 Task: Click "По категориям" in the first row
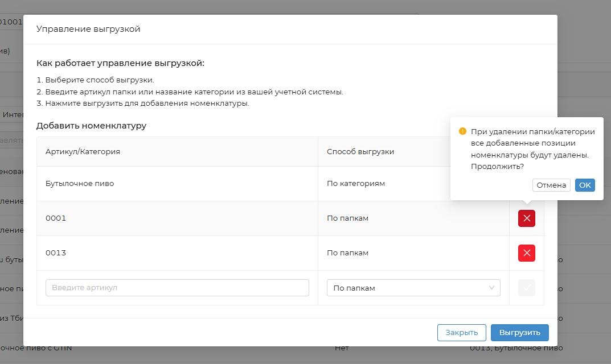(356, 184)
